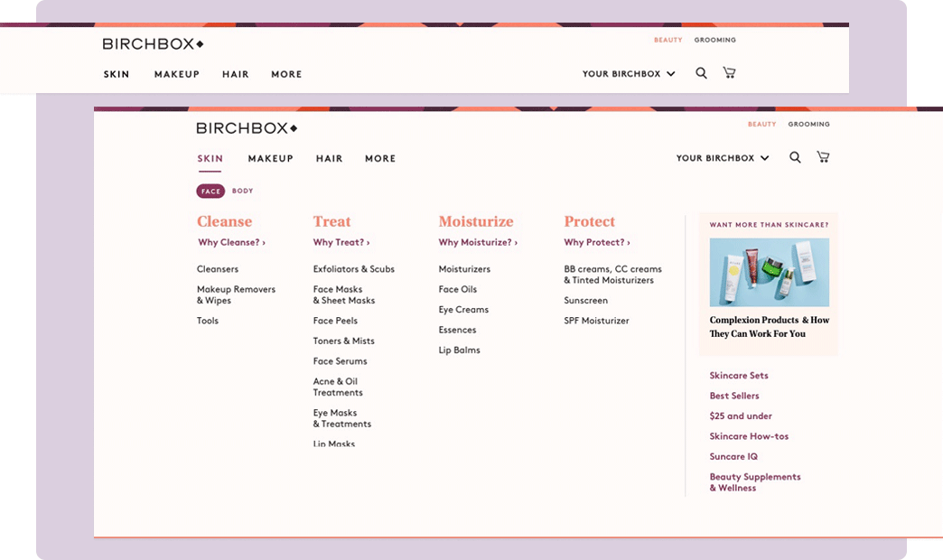Open the Hair menu in the back header
Screen dimensions: 943x560
[x=235, y=75]
